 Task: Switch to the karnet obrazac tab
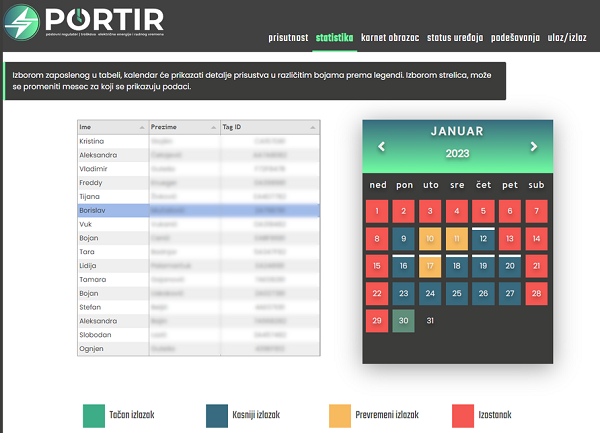tap(389, 38)
